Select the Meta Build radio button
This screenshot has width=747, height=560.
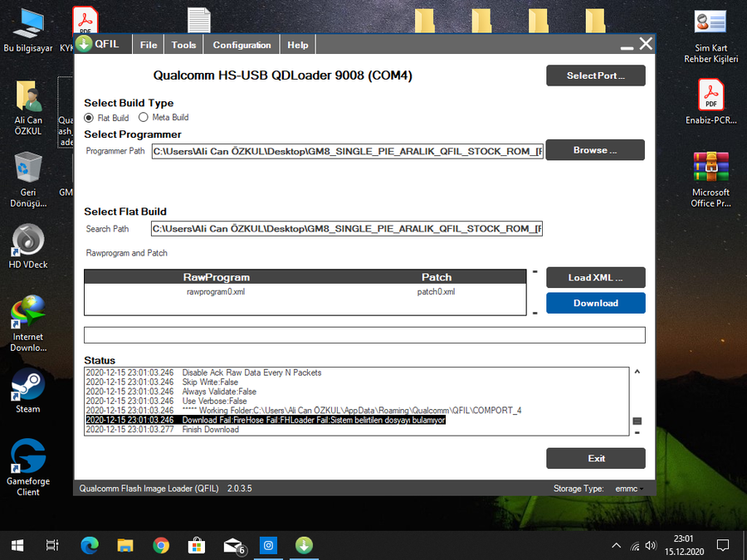[x=144, y=117]
